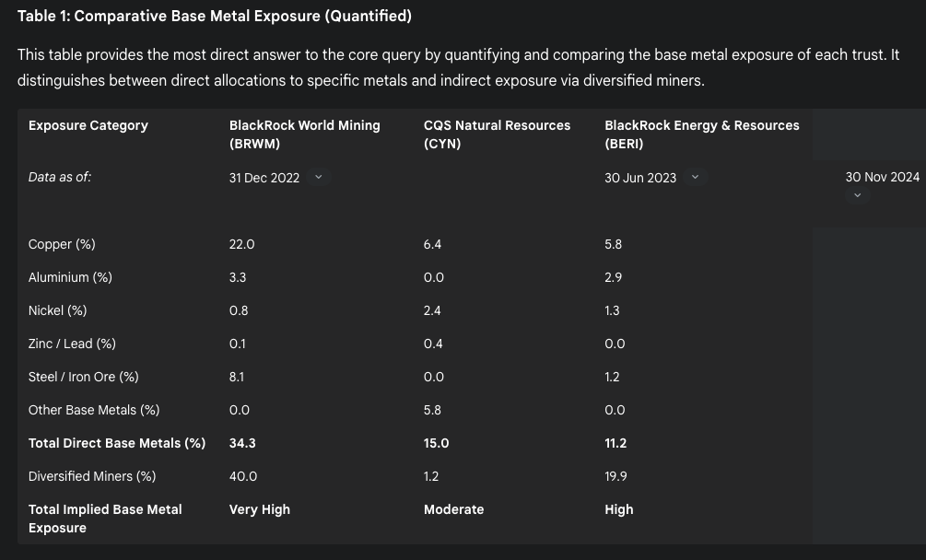
Task: Click the BRWM Diversified Miners value 40.0
Action: (242, 476)
